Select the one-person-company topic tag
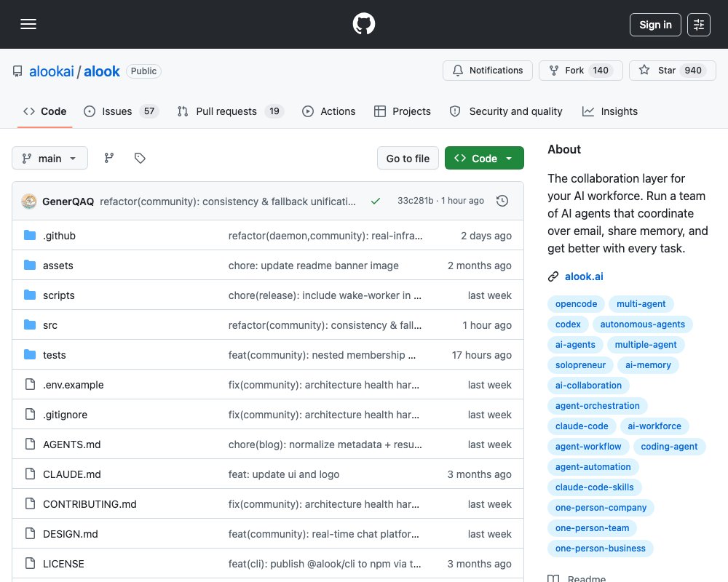728x582 pixels. pyautogui.click(x=601, y=508)
